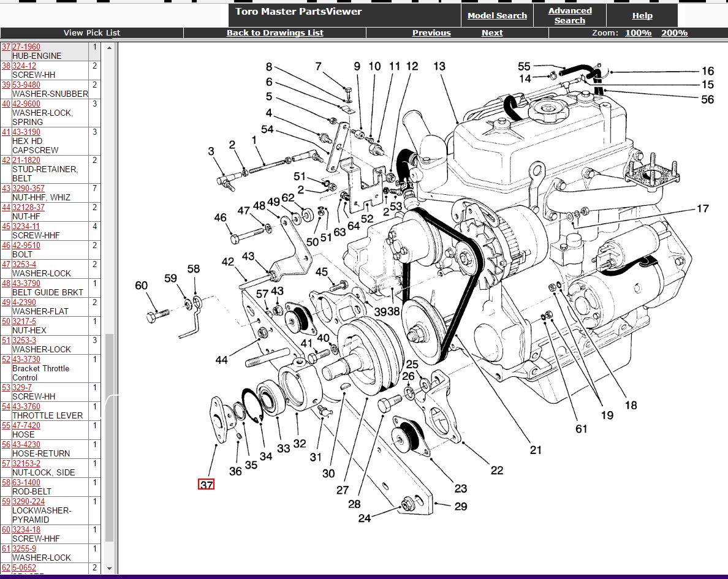The image size is (728, 579).
Task: Go back to the Drawings List
Action: click(275, 33)
